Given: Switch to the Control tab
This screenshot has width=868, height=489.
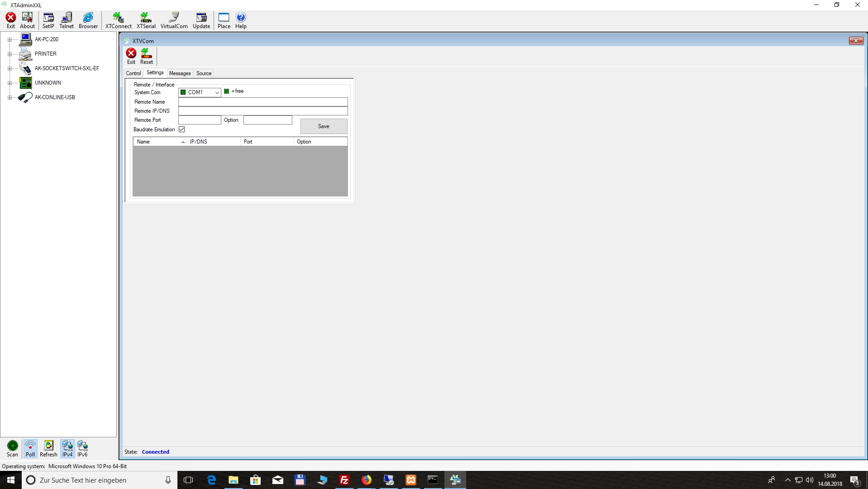Looking at the screenshot, I should point(134,73).
